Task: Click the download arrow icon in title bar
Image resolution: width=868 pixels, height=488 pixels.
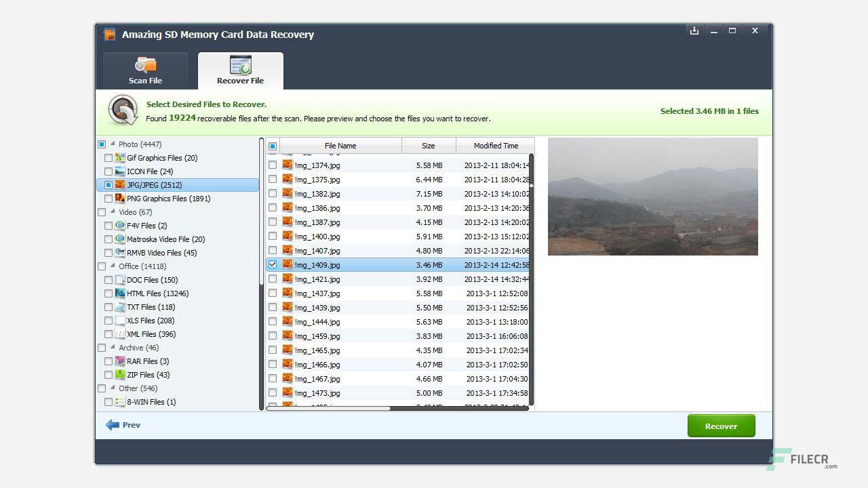Action: tap(694, 30)
